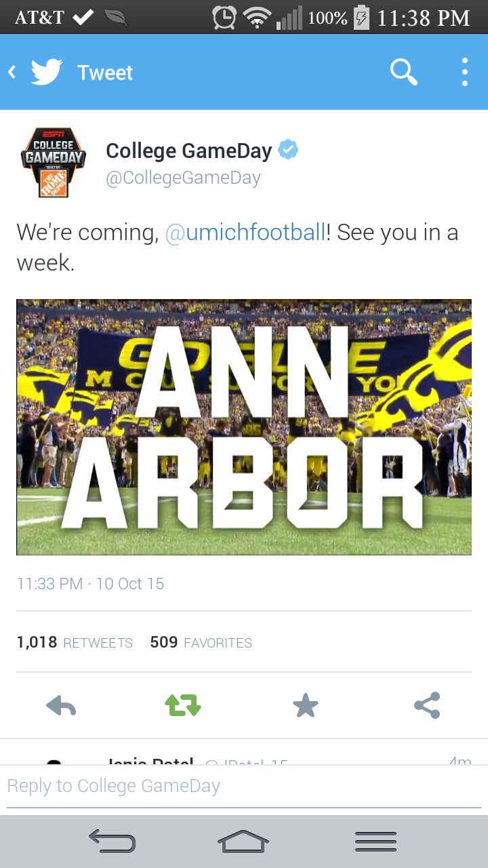Tap the @CollegeGameDay handle

click(x=183, y=178)
